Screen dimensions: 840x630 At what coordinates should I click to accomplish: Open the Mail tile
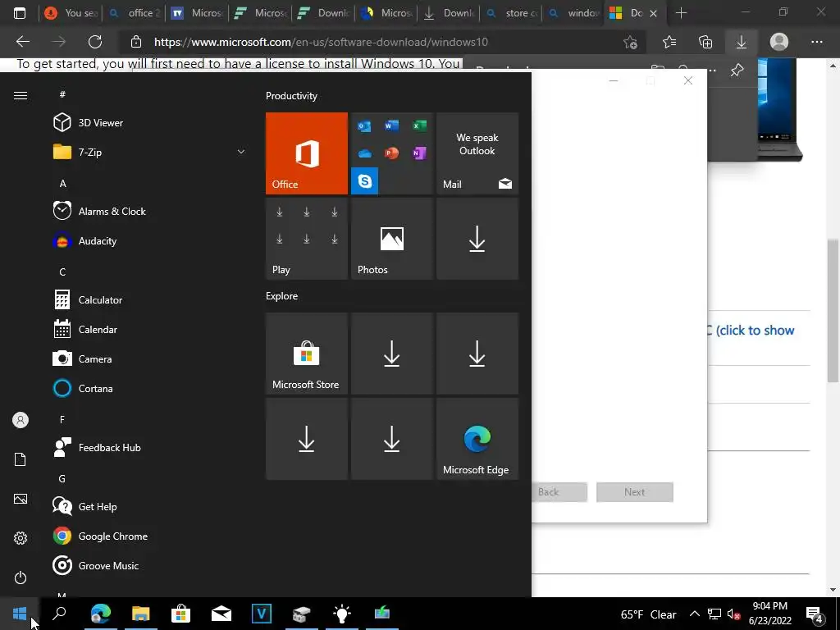(477, 153)
